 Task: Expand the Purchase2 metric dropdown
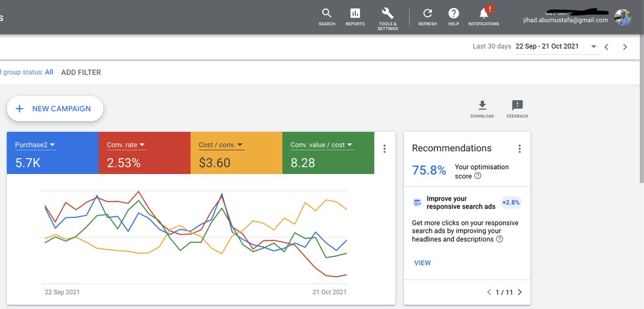tap(35, 145)
